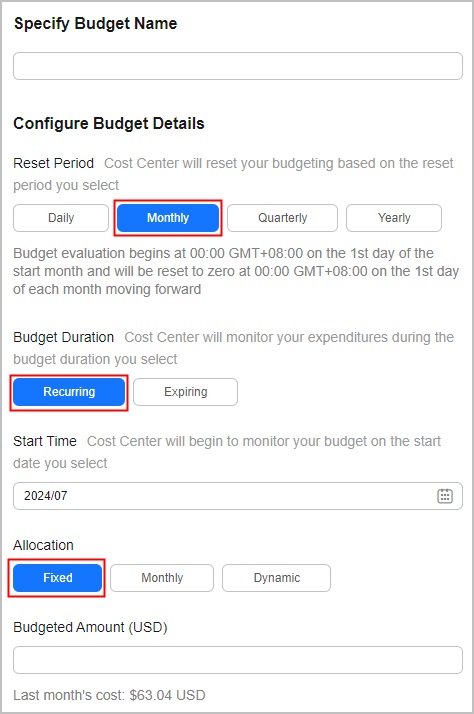Set budget duration to Recurring
This screenshot has width=474, height=714.
pos(69,392)
